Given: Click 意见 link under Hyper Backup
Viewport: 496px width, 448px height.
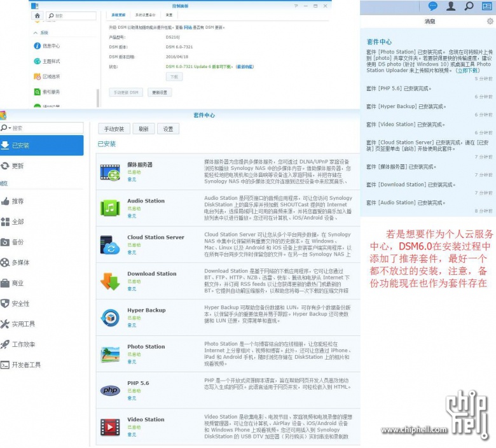Looking at the screenshot, I should pyautogui.click(x=132, y=325).
